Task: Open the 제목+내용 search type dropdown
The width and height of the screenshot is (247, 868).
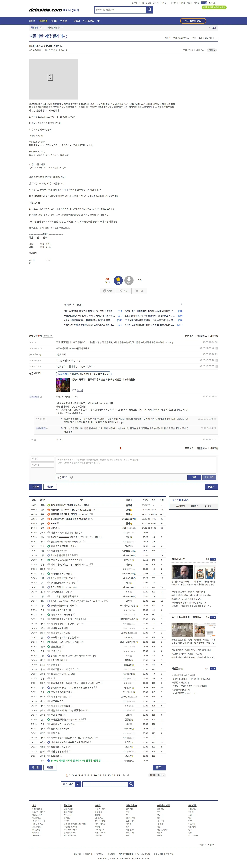Action: [71, 784]
